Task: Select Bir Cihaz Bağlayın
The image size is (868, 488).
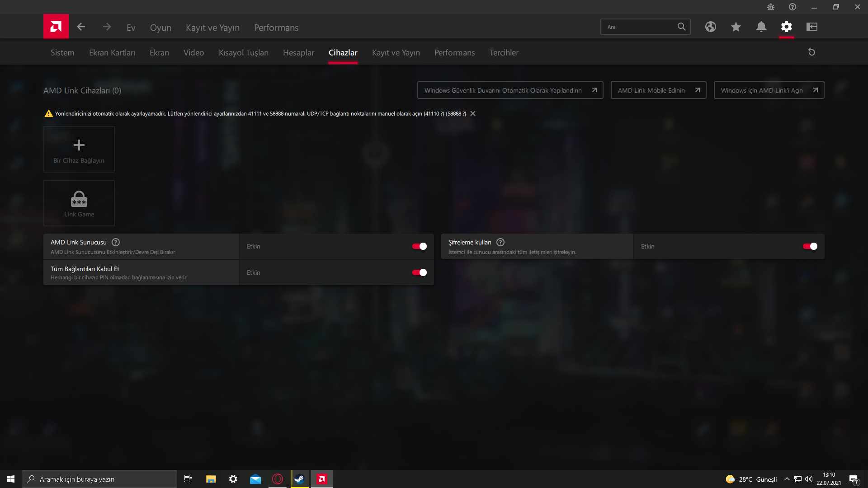Action: (x=79, y=149)
